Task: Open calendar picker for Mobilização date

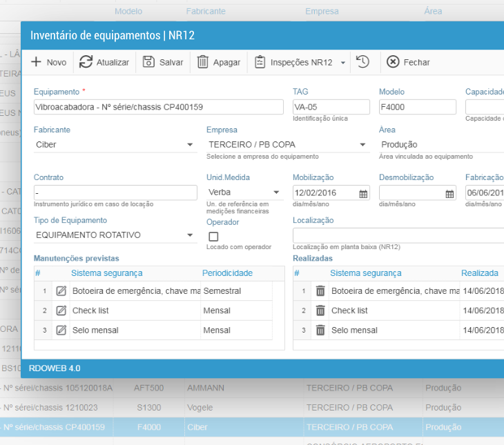Action: pyautogui.click(x=363, y=194)
